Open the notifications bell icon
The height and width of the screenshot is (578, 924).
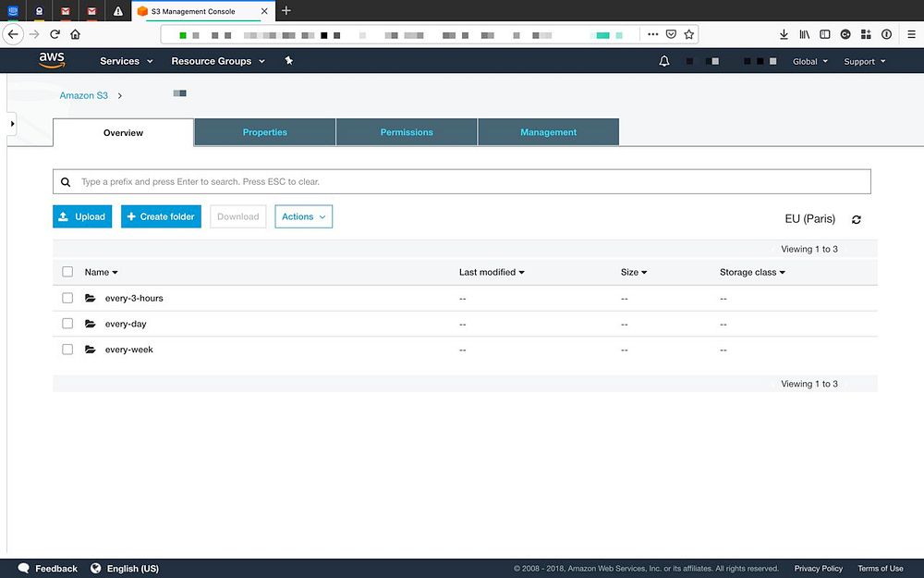click(x=664, y=61)
